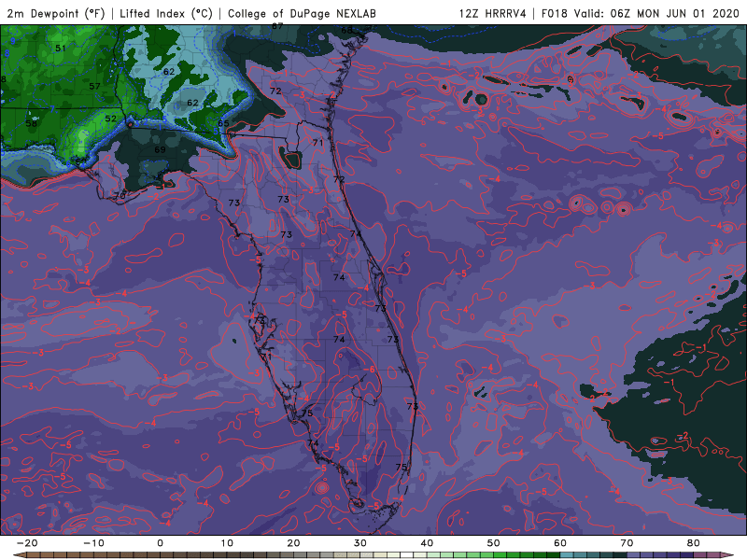Viewport: 747px width, 560px height.
Task: Click the "F018 Valid: 06Z MON JUN 01 2020" text
Action: tap(641, 13)
